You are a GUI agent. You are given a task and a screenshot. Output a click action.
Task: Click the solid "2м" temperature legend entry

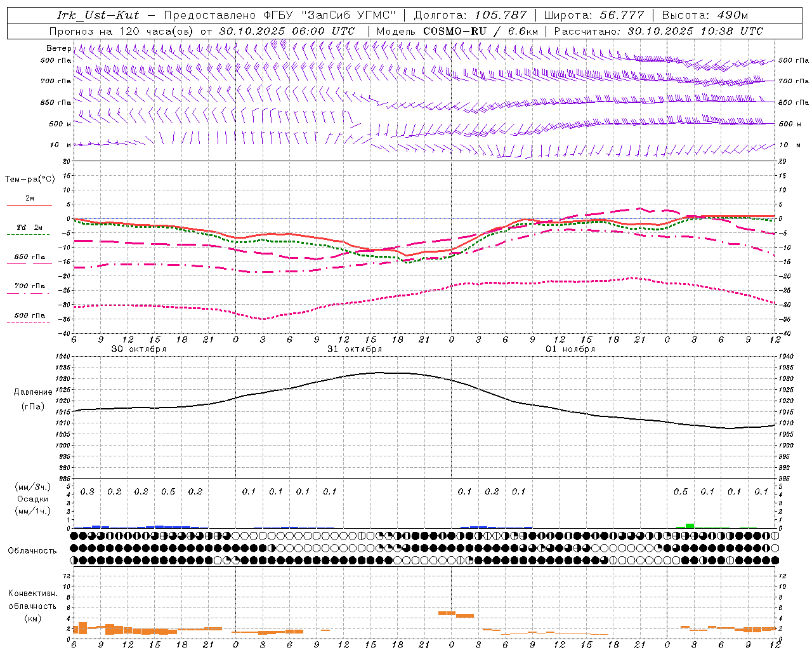coord(29,199)
